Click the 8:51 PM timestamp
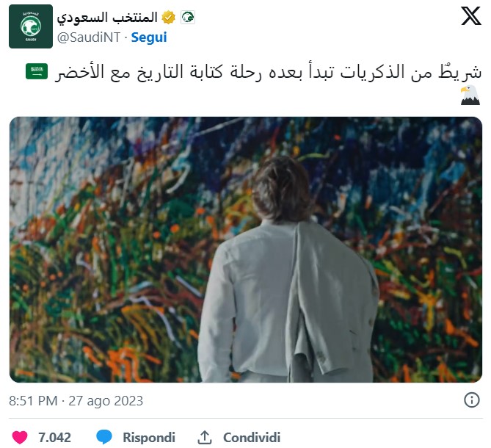 click(x=33, y=401)
